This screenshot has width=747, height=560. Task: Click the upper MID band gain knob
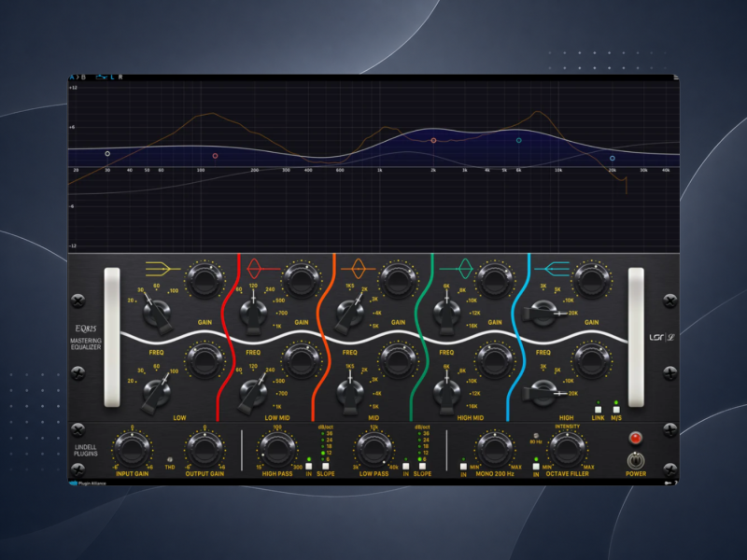(x=399, y=281)
